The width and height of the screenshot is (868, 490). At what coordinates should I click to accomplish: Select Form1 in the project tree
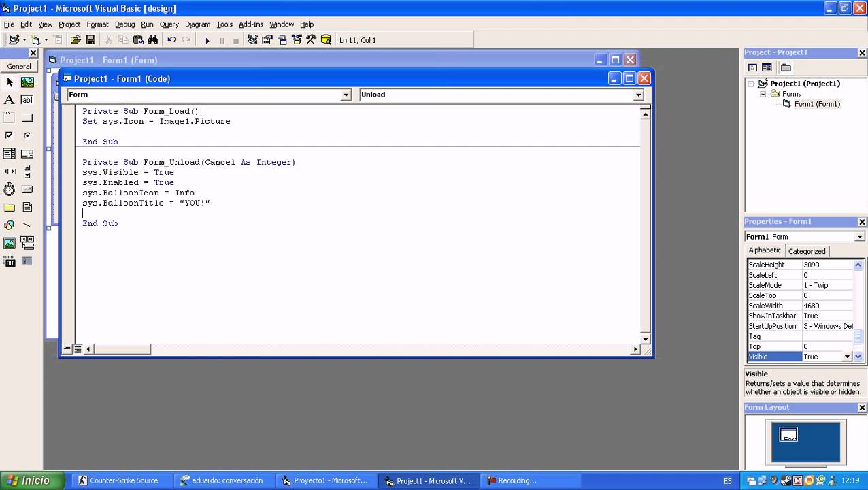click(x=816, y=104)
